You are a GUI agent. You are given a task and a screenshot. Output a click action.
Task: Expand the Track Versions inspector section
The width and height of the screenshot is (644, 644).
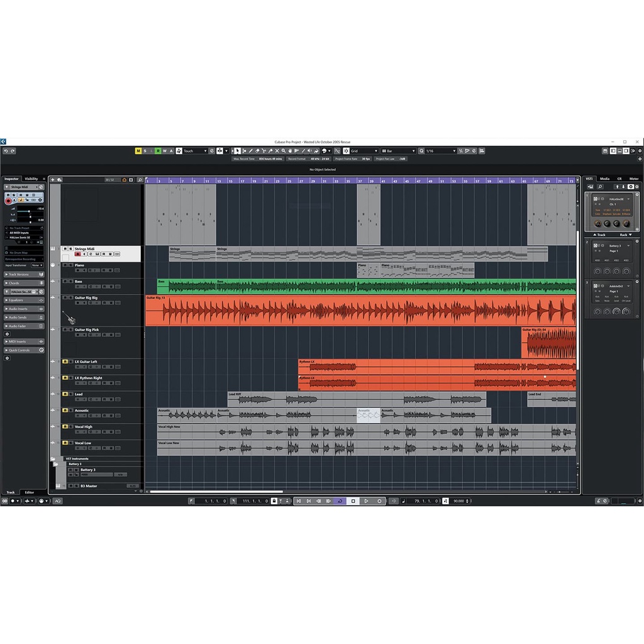pyautogui.click(x=24, y=274)
